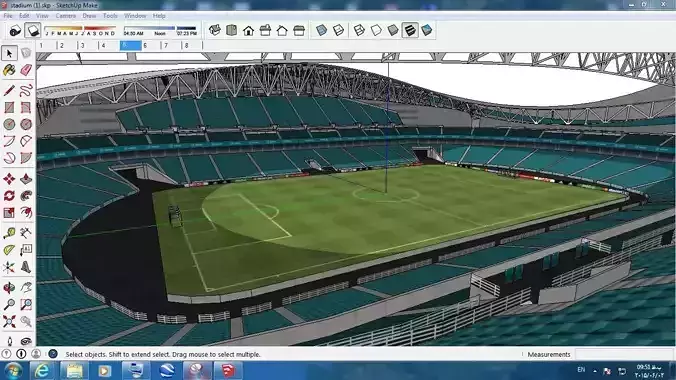
Task: Activate the Orbit tool
Action: [9, 288]
